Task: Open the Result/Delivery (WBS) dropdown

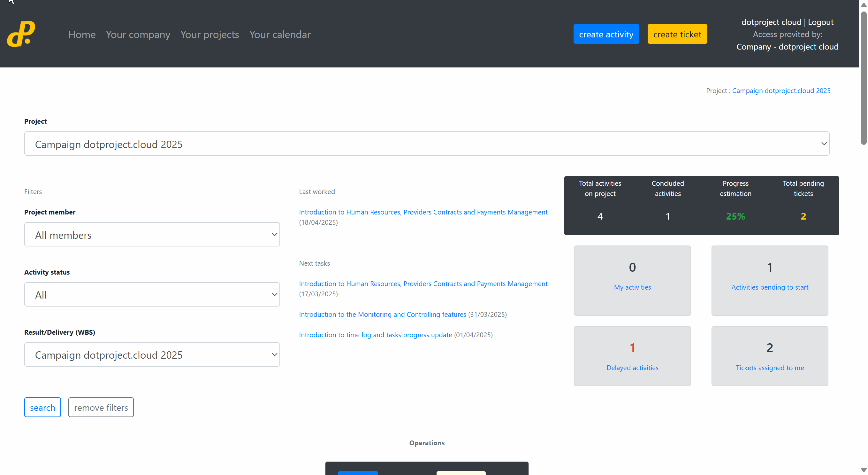Action: click(152, 354)
